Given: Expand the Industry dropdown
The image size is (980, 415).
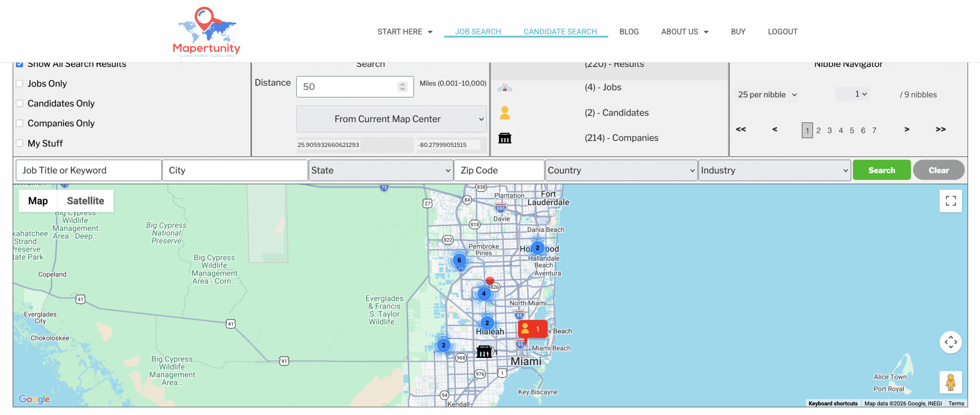Looking at the screenshot, I should coord(774,171).
